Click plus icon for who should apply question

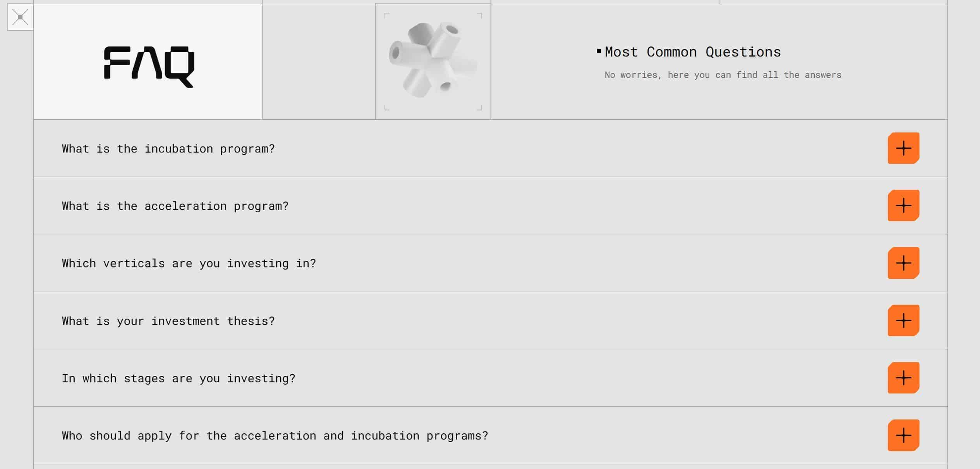click(x=903, y=435)
